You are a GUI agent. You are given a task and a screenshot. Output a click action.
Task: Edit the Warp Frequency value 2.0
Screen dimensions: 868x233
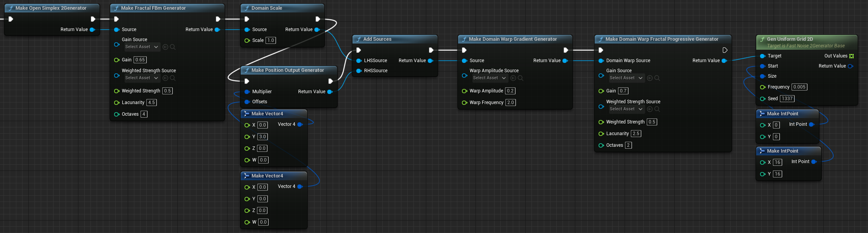coord(510,103)
